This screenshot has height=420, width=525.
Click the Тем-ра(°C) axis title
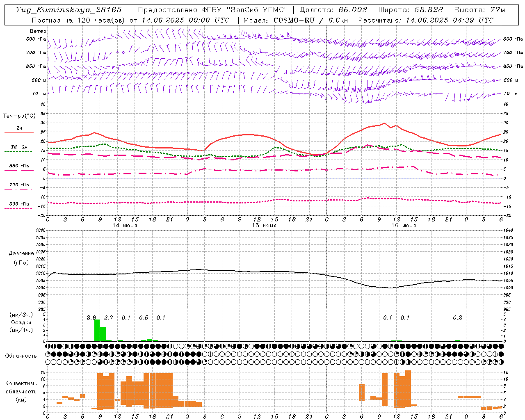[19, 116]
